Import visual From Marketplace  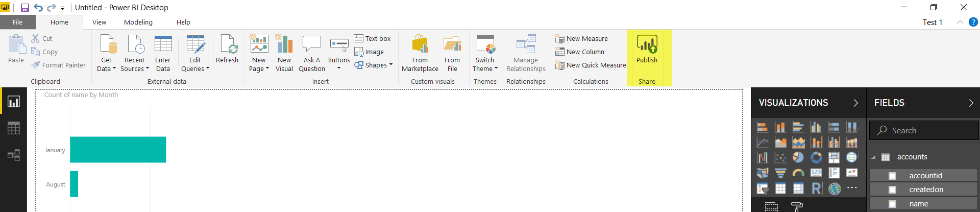pos(420,53)
